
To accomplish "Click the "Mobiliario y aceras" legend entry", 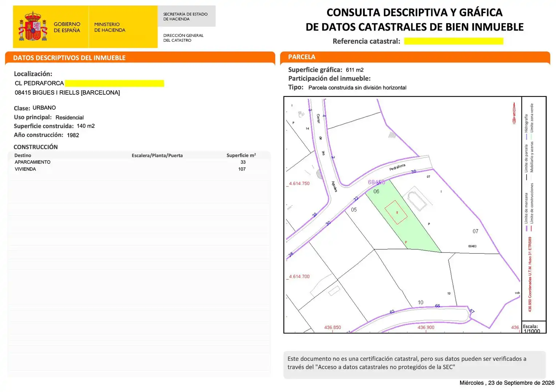I will (532, 161).
